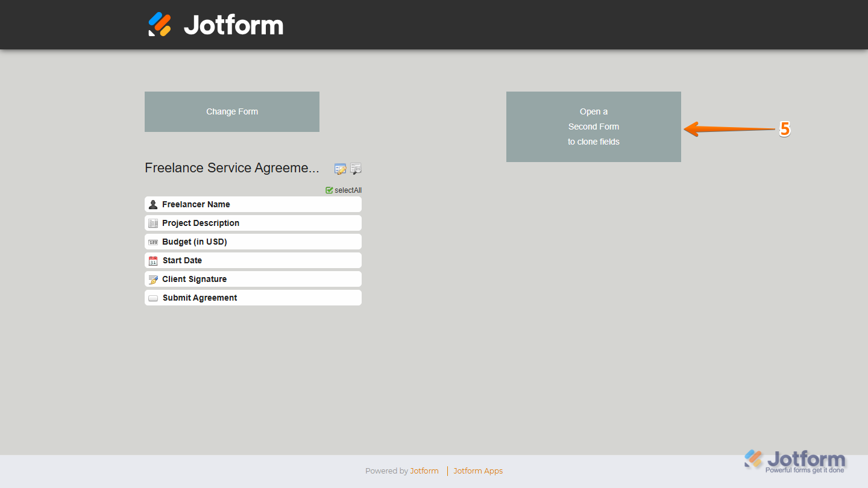Select the Submit Agreement field row
Screen dimensions: 868x488
coord(253,298)
